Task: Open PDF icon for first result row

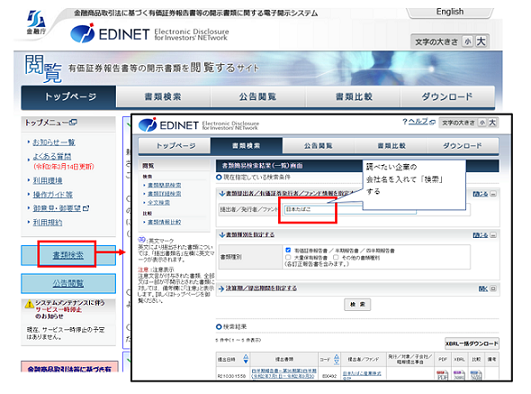Action: point(442,375)
